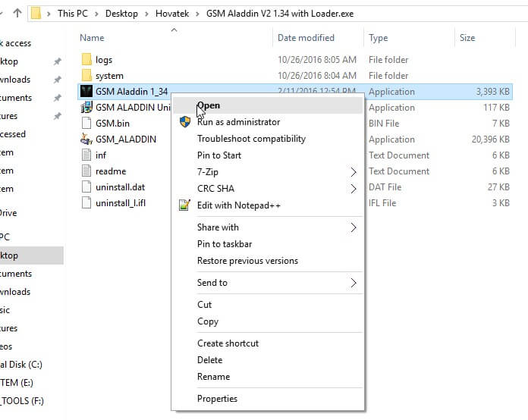Select Restore previous versions

pyautogui.click(x=268, y=261)
